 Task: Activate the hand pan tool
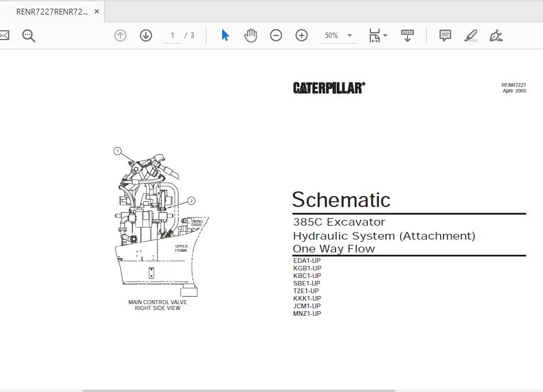(251, 35)
